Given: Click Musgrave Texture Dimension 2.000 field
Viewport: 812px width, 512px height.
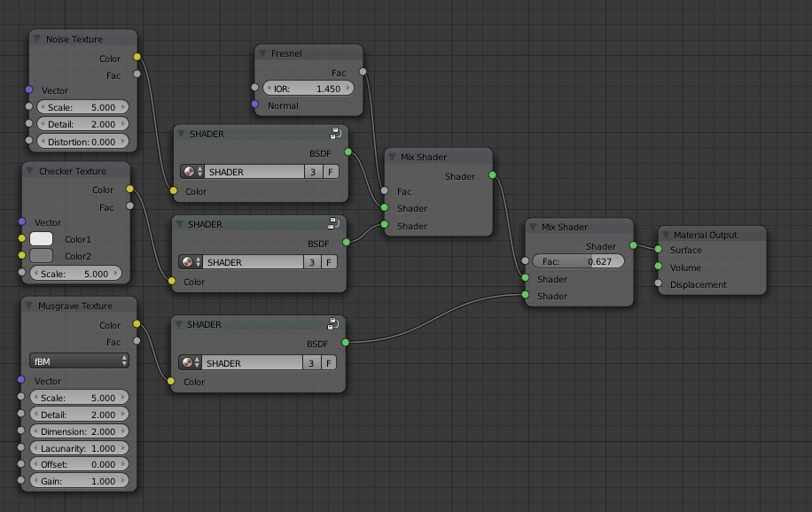Looking at the screenshot, I should tap(79, 431).
